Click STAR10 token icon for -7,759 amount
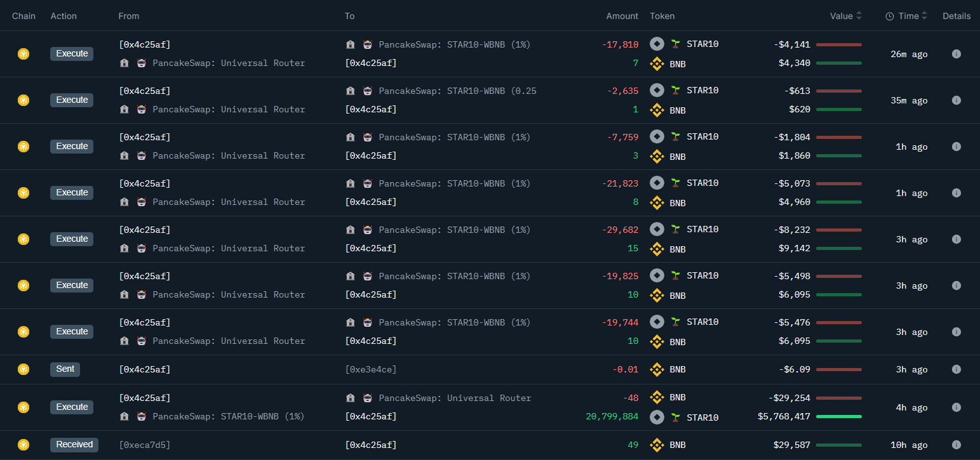This screenshot has width=980, height=460. (657, 136)
